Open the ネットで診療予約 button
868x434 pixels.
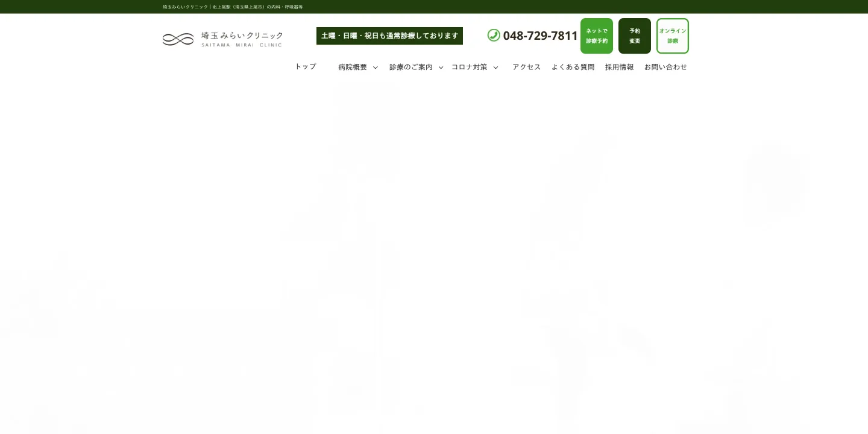tap(597, 36)
